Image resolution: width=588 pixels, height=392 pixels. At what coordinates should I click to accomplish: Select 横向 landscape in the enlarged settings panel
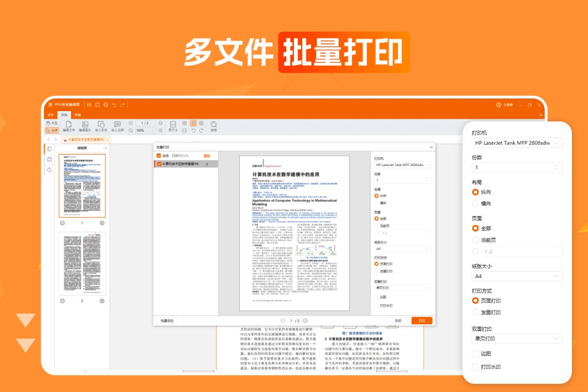pos(475,204)
